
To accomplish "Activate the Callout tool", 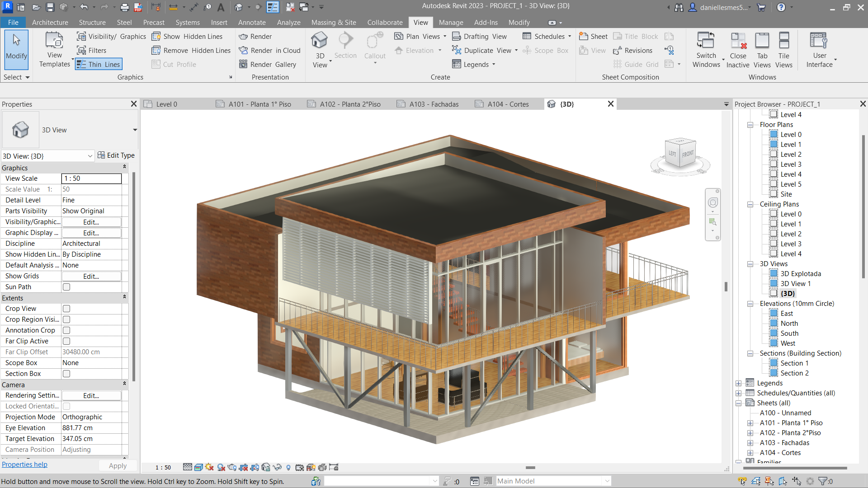I will click(x=374, y=47).
